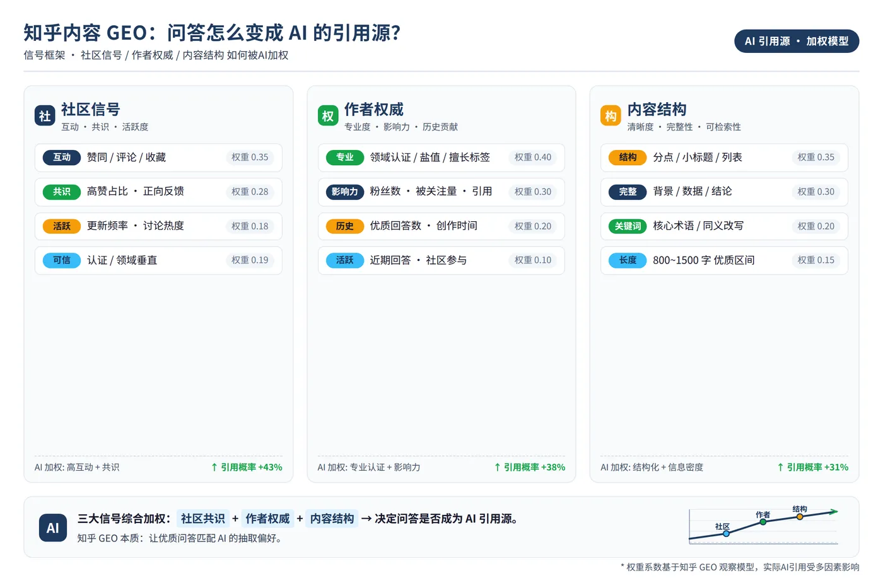The height and width of the screenshot is (588, 883).
Task: Click the footnote about 权重系数
Action: (740, 567)
